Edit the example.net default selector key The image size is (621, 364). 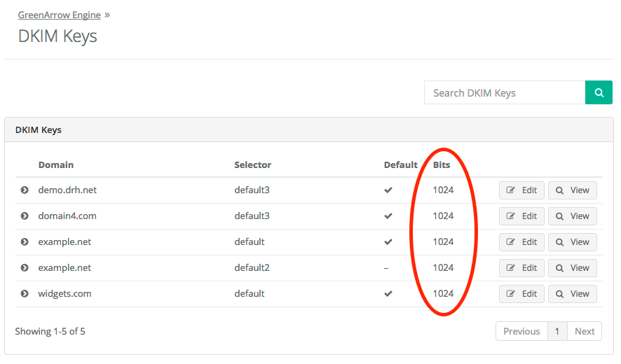(521, 242)
